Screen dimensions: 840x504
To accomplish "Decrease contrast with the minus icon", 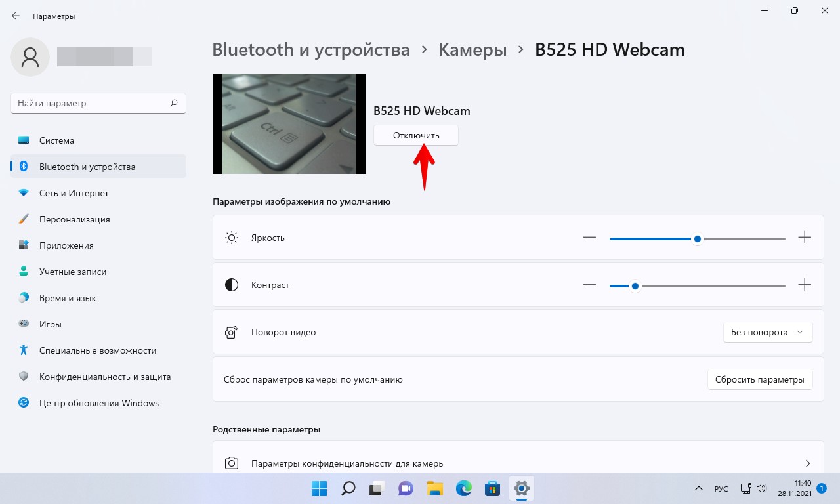I will pyautogui.click(x=589, y=285).
